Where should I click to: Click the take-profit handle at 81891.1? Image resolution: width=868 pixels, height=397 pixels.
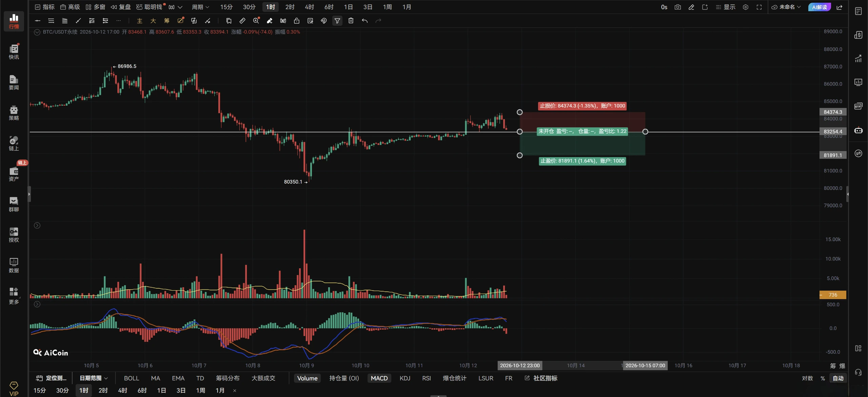tap(519, 155)
